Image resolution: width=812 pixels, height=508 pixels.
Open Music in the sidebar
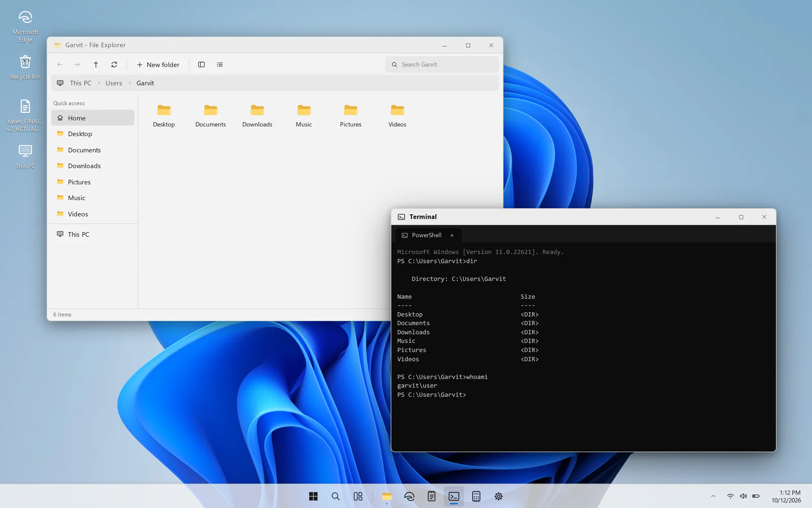pos(93,198)
